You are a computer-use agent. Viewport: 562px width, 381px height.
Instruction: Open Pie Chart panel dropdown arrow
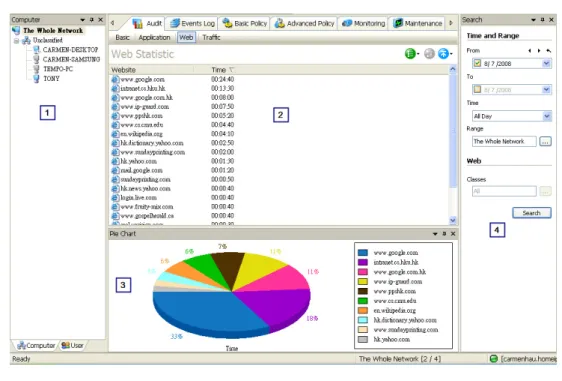point(435,234)
